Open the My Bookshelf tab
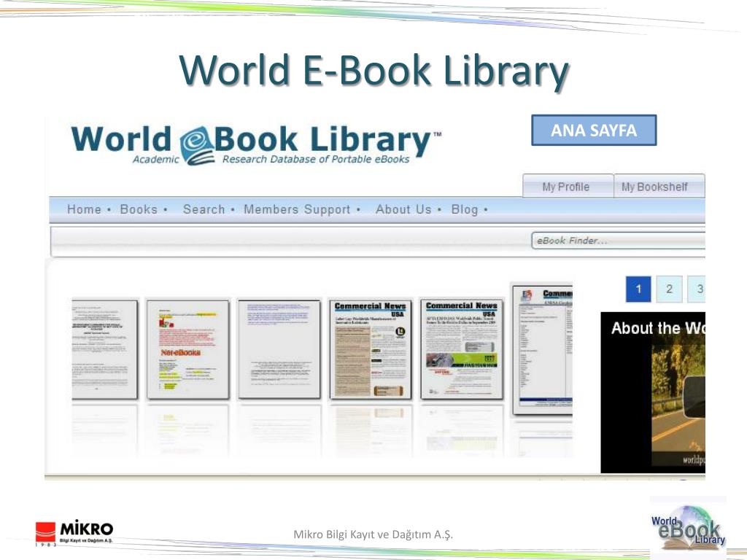Viewport: 747px width, 560px height. coord(659,186)
